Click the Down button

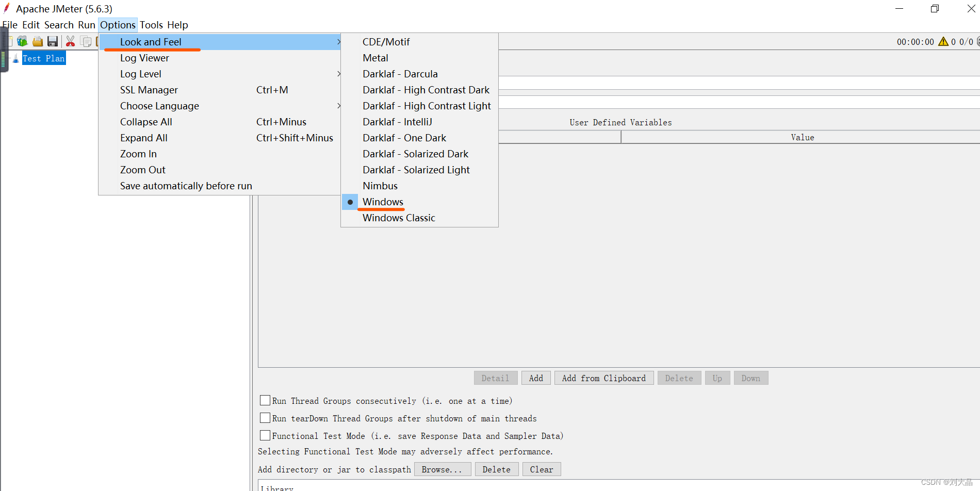click(x=751, y=378)
